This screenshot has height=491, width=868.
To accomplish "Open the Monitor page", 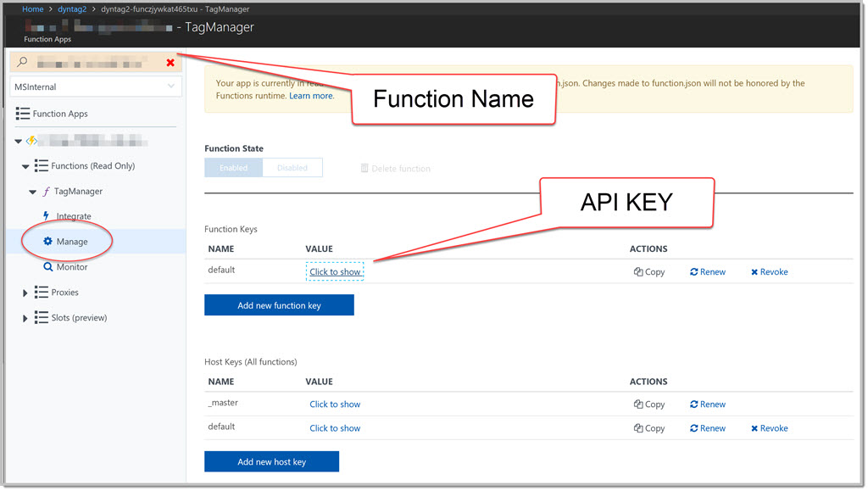I will (x=72, y=267).
